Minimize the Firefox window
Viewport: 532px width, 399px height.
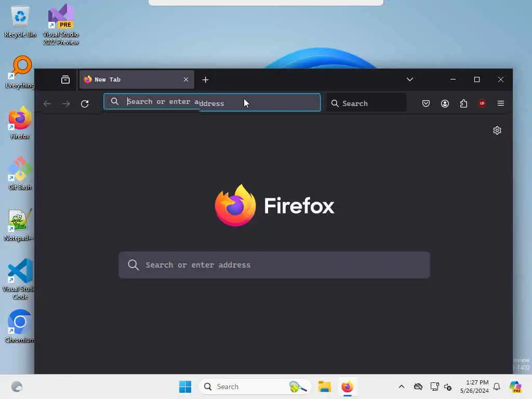pyautogui.click(x=453, y=79)
